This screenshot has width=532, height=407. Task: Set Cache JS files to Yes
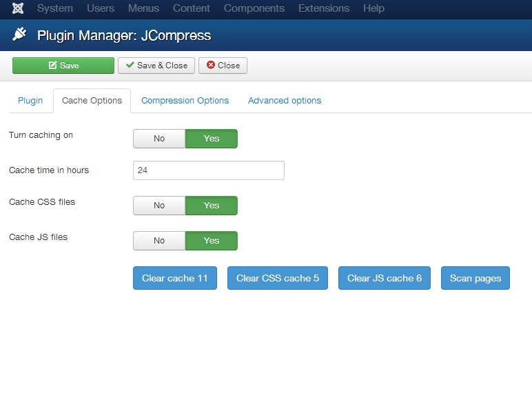212,241
